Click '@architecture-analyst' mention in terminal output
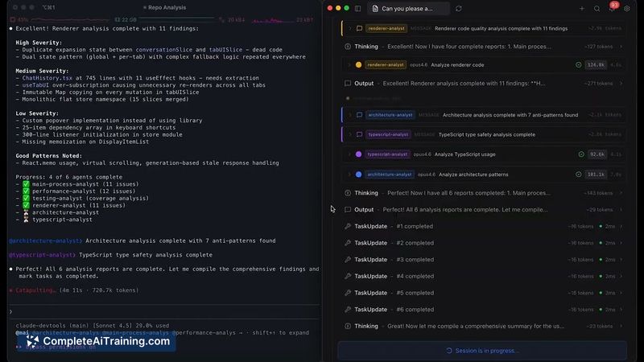The width and height of the screenshot is (644, 362). (46, 241)
